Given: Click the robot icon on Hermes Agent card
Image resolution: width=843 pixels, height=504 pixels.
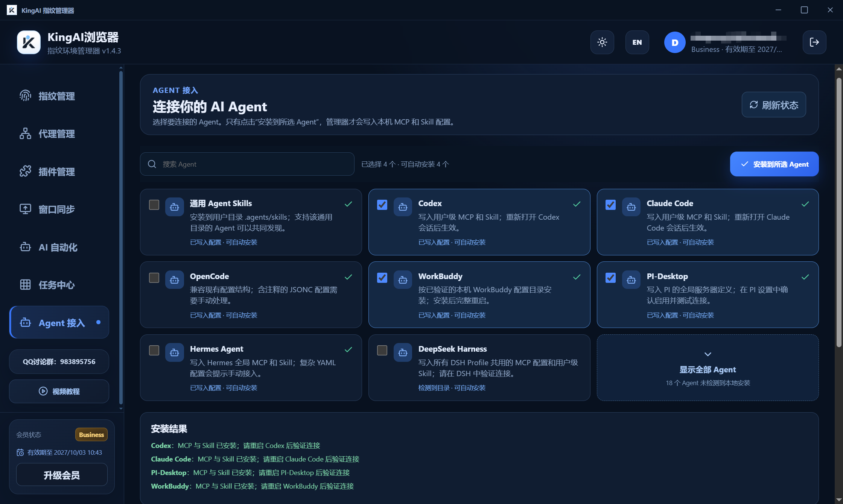Looking at the screenshot, I should (x=174, y=352).
